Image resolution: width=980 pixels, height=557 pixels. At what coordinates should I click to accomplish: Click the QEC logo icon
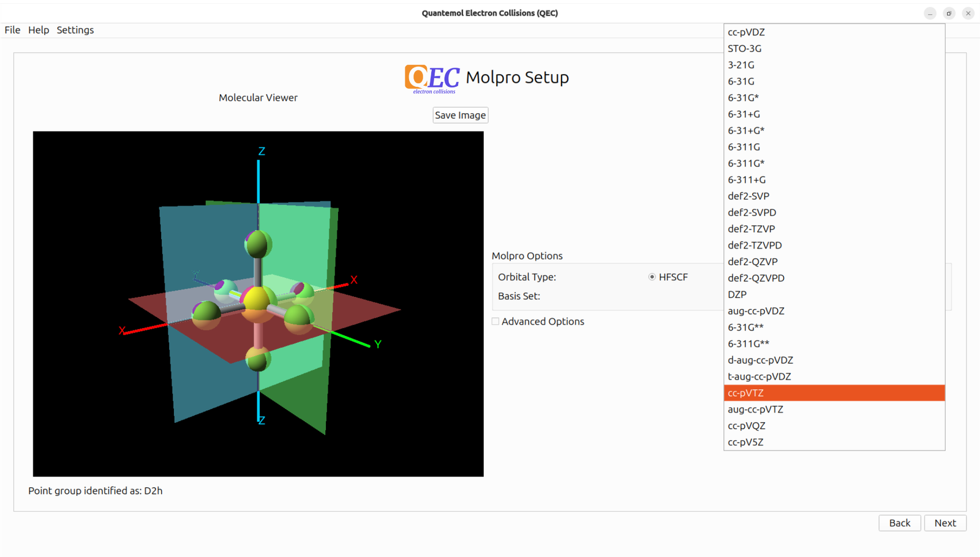(432, 79)
